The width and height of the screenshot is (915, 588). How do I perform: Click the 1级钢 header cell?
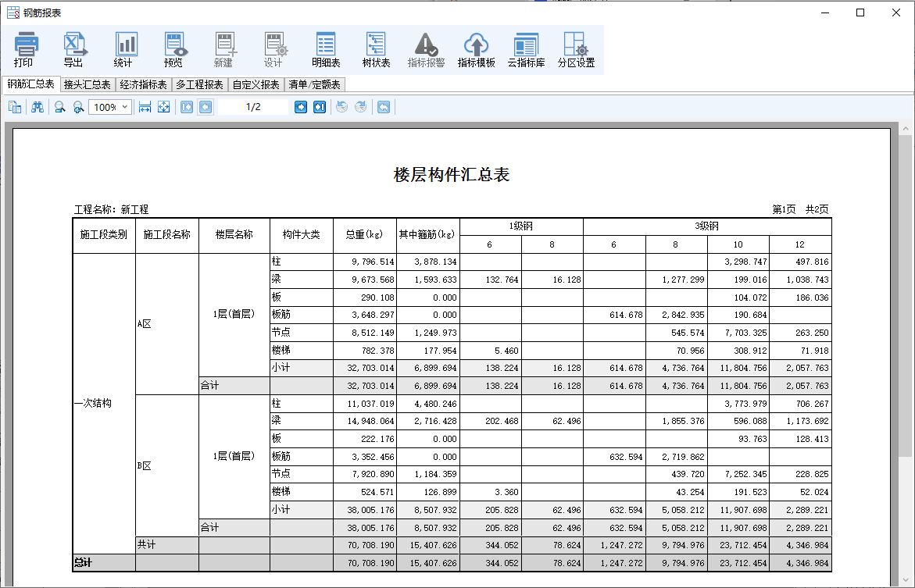521,226
